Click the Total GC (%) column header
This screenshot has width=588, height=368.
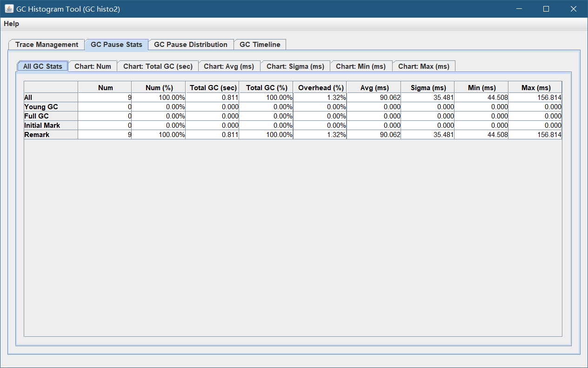click(x=266, y=87)
